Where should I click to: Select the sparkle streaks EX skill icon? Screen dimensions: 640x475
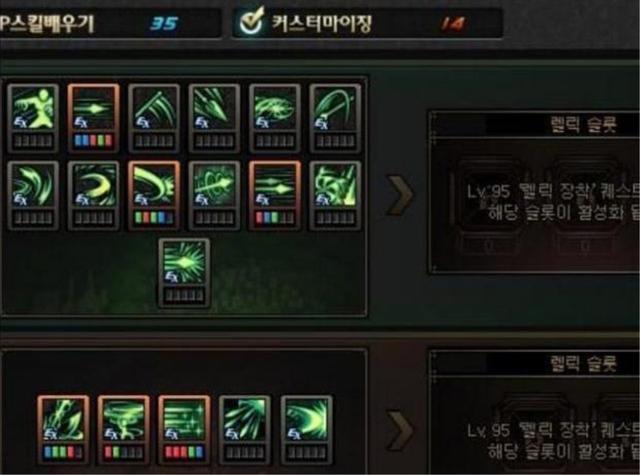pos(184,420)
